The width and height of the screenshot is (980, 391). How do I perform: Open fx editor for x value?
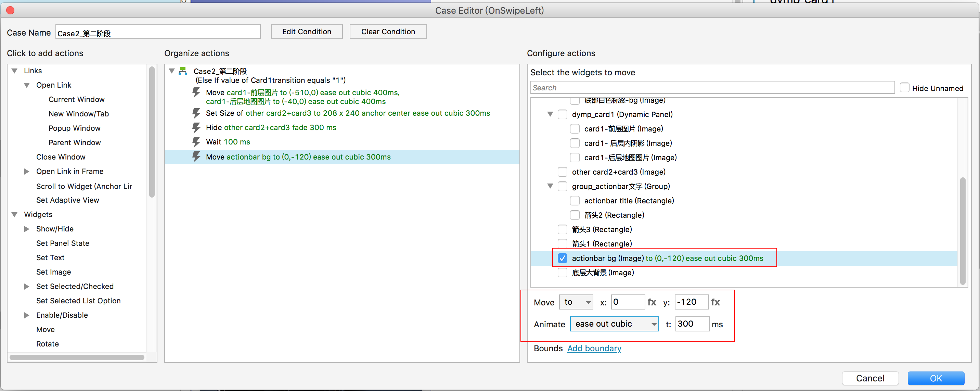[652, 302]
